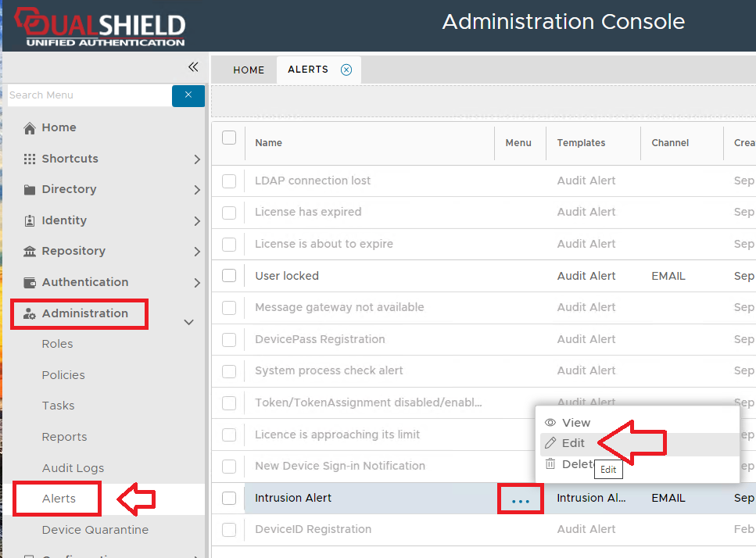This screenshot has height=558, width=756.
Task: Click the Home house icon in sidebar
Action: tap(30, 128)
